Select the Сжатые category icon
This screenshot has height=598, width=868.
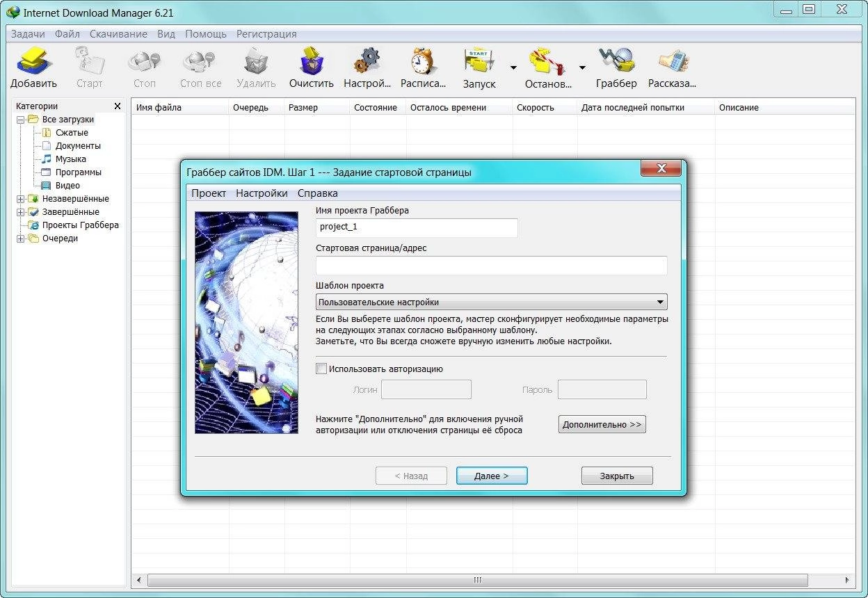click(47, 133)
